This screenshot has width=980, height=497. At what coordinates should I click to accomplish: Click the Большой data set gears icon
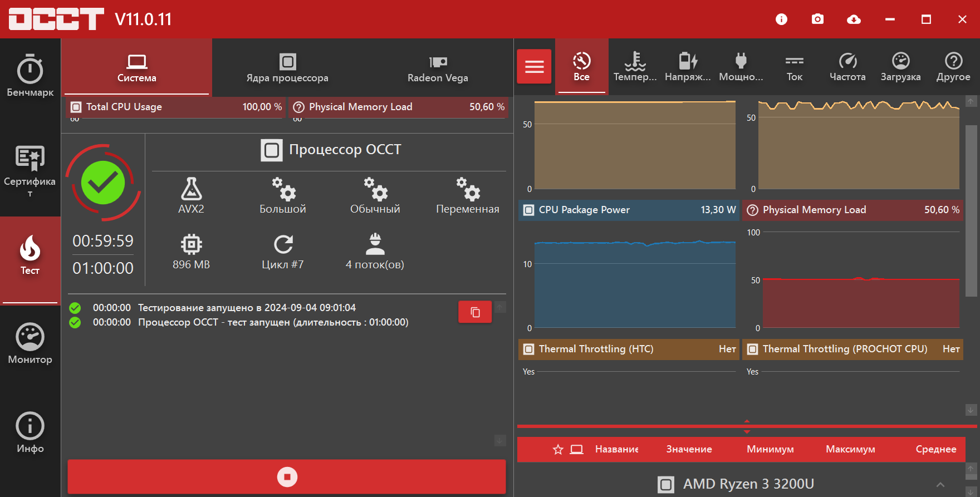tap(283, 189)
